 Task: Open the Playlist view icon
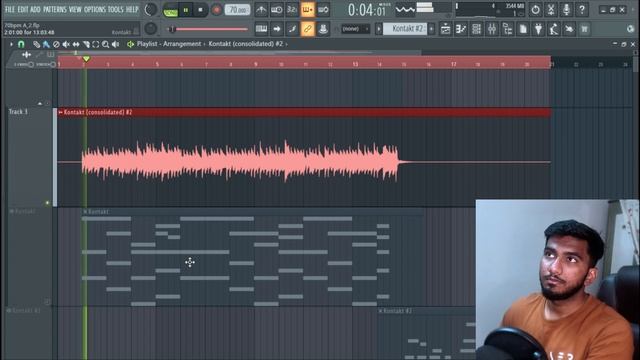coord(445,29)
